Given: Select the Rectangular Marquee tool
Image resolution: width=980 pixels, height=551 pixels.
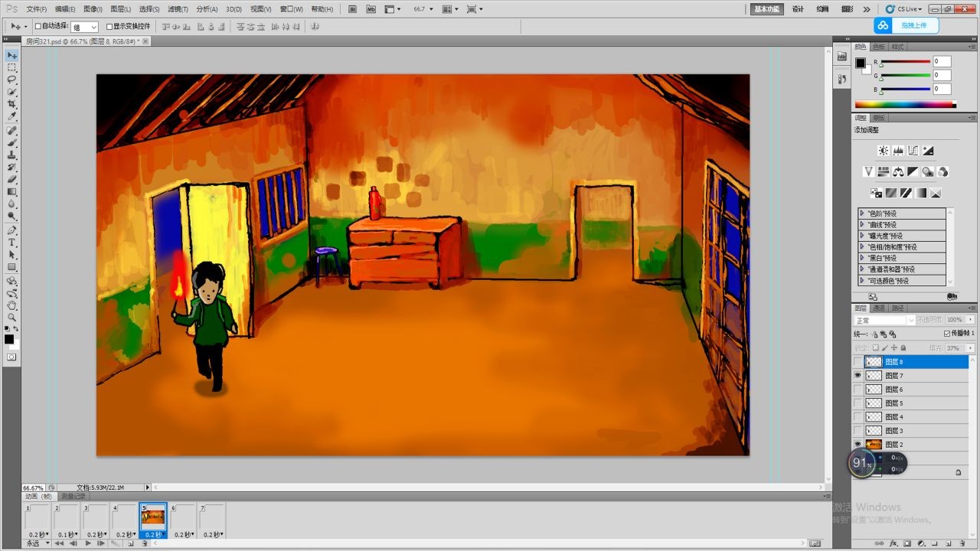Looking at the screenshot, I should 12,67.
